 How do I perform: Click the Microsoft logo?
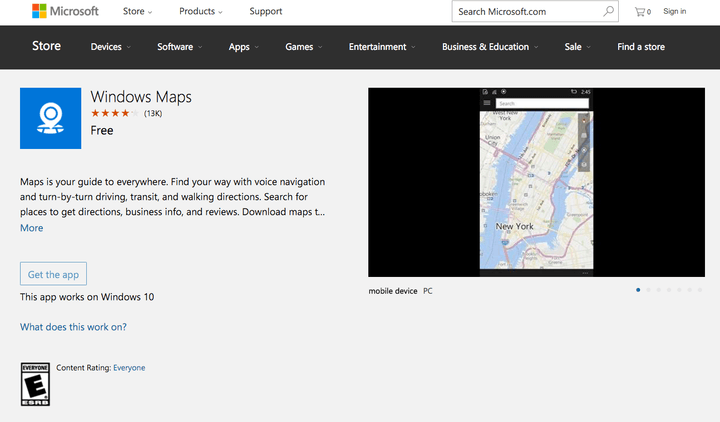click(x=65, y=11)
